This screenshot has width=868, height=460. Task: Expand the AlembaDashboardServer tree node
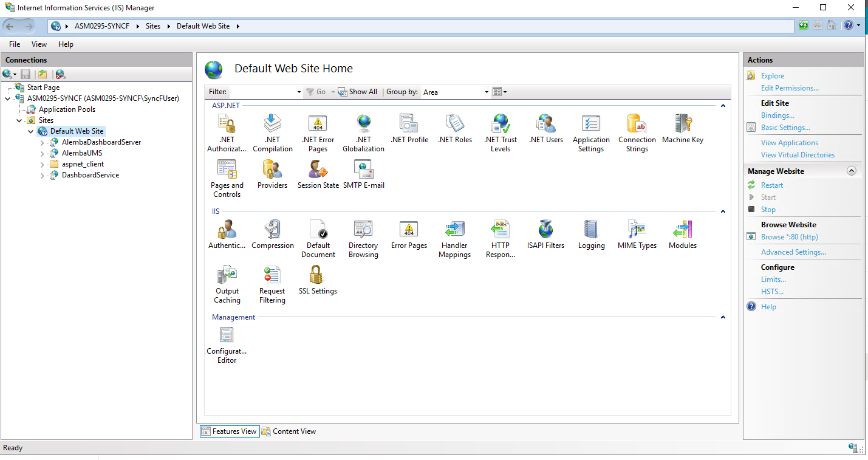(x=43, y=142)
